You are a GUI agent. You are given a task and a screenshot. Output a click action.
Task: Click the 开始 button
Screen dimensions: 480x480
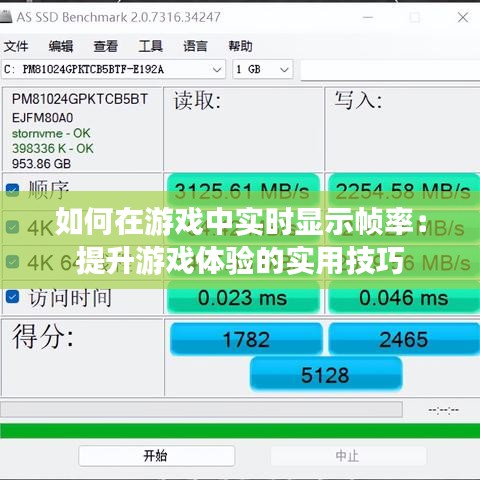157,456
